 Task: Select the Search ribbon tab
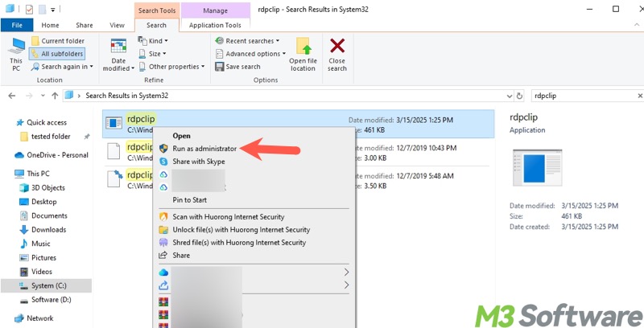point(156,25)
